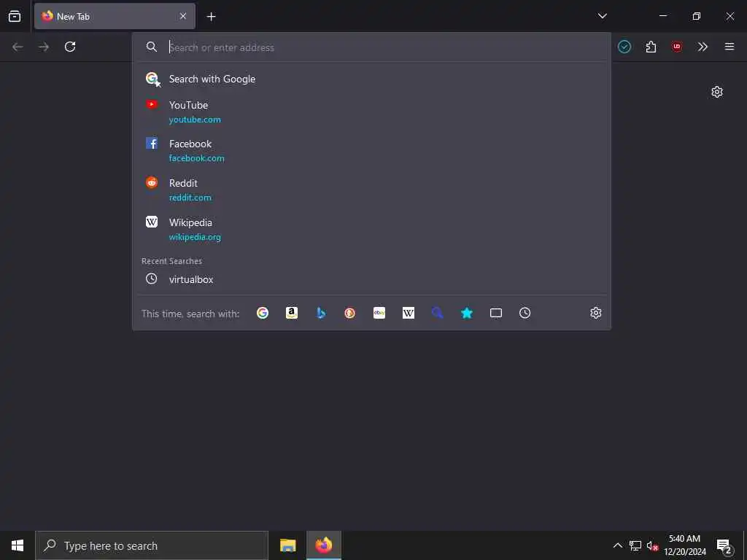Search this time with Wikipedia icon
747x560 pixels.
409,313
